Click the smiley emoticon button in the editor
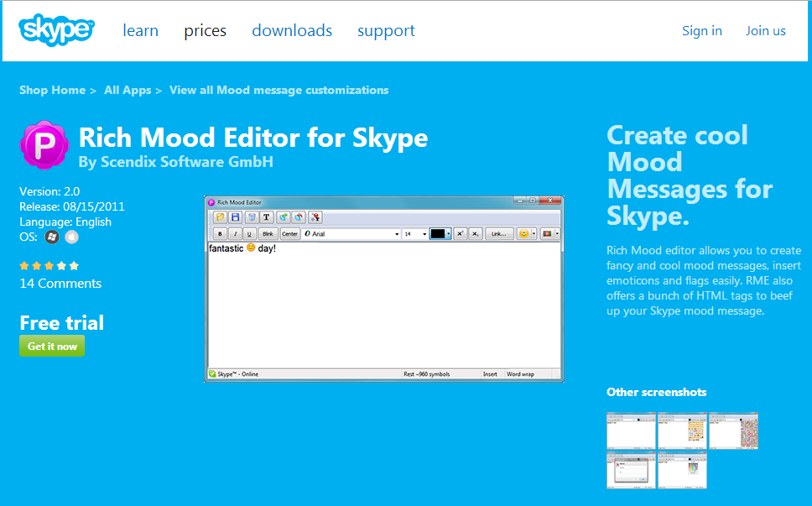812x506 pixels. [523, 234]
